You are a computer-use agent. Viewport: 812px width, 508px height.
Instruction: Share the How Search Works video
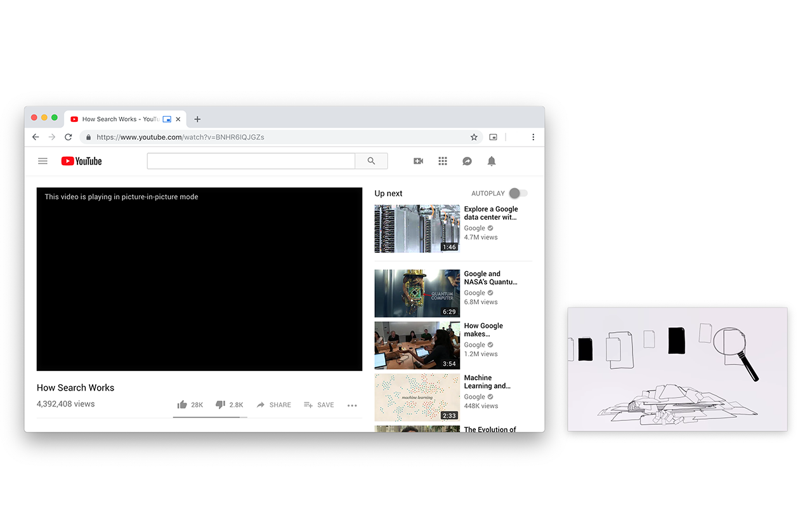click(273, 404)
